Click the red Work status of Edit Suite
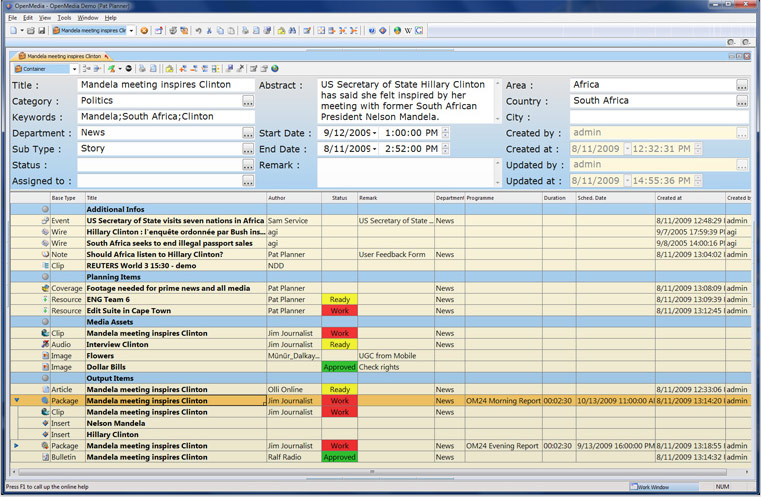 [x=340, y=311]
